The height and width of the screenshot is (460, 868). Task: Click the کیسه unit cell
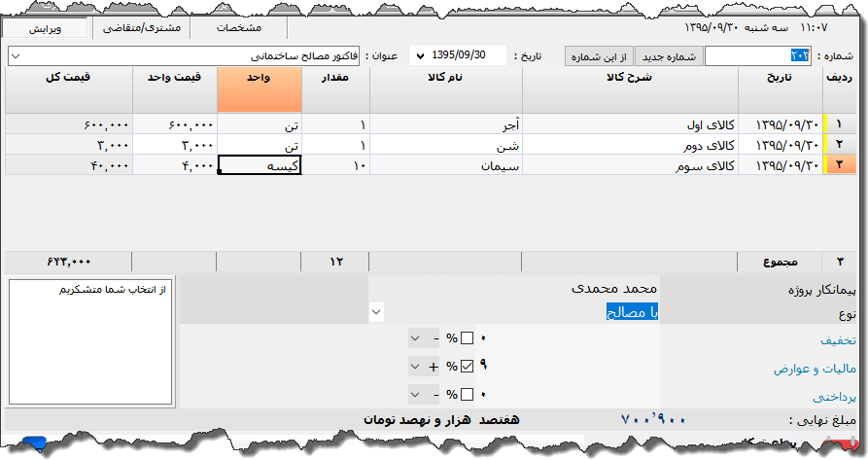click(260, 165)
